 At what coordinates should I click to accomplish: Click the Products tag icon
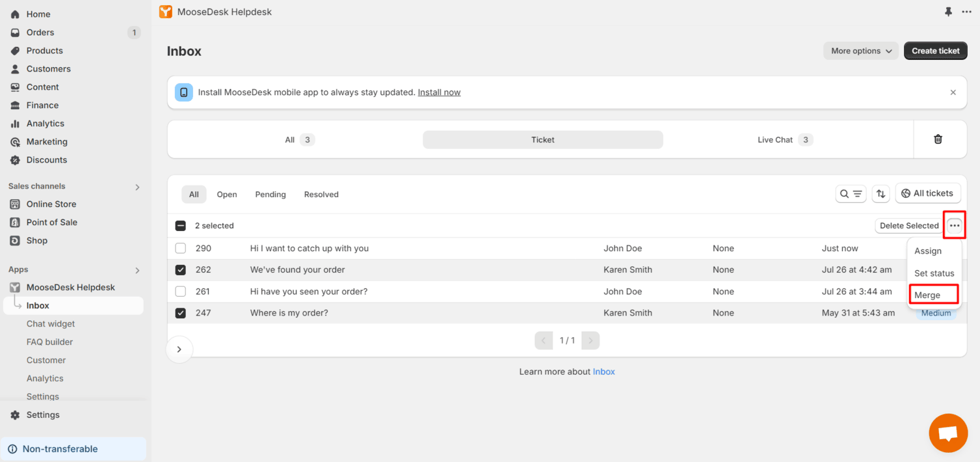pos(15,51)
